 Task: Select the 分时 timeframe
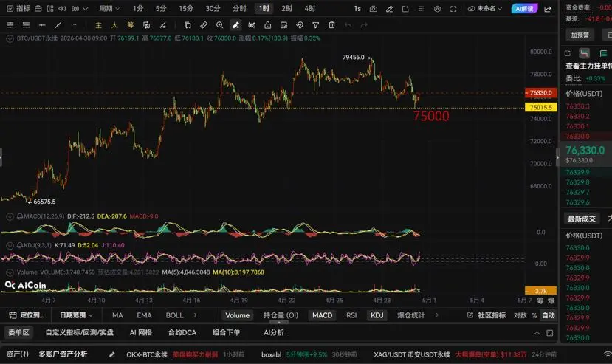239,8
